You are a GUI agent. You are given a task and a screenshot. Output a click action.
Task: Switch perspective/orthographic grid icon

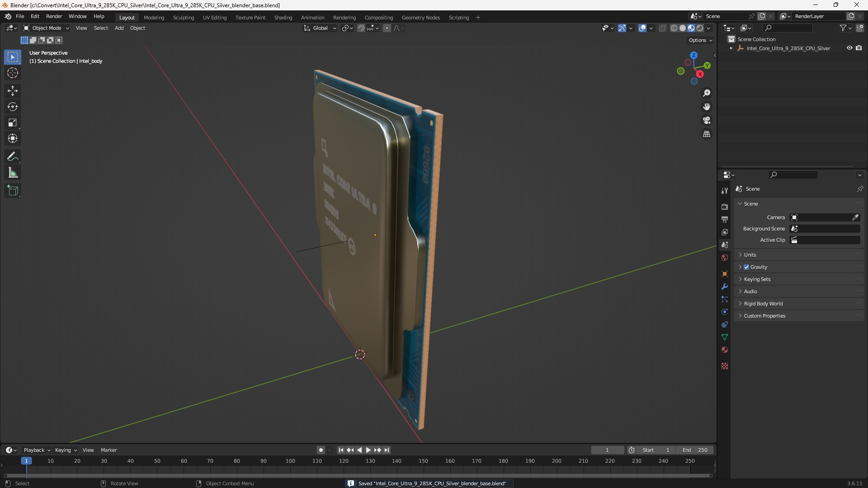tap(707, 134)
